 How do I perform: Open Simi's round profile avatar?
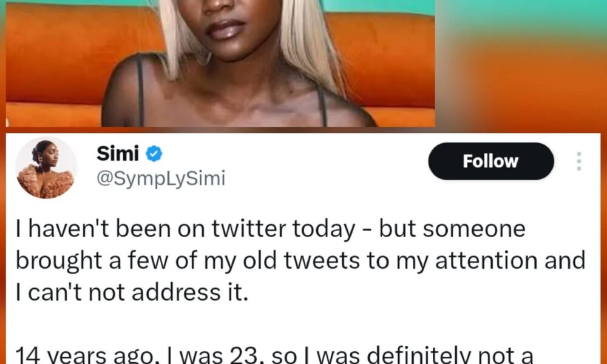[x=46, y=167]
